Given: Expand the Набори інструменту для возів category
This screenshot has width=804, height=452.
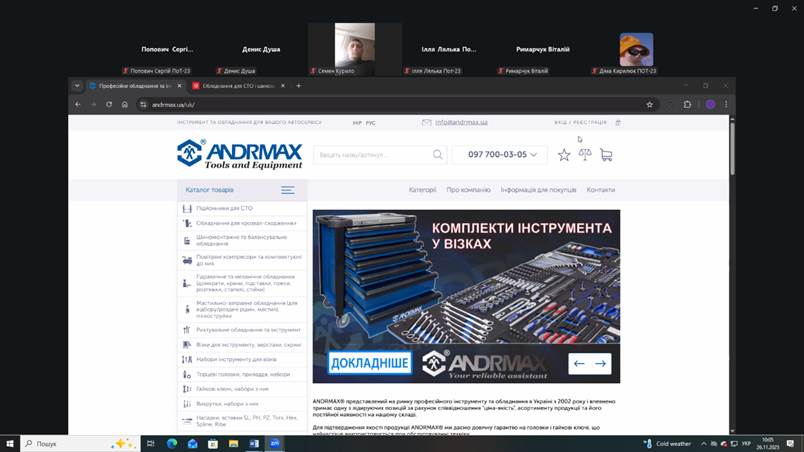Looking at the screenshot, I should (237, 359).
